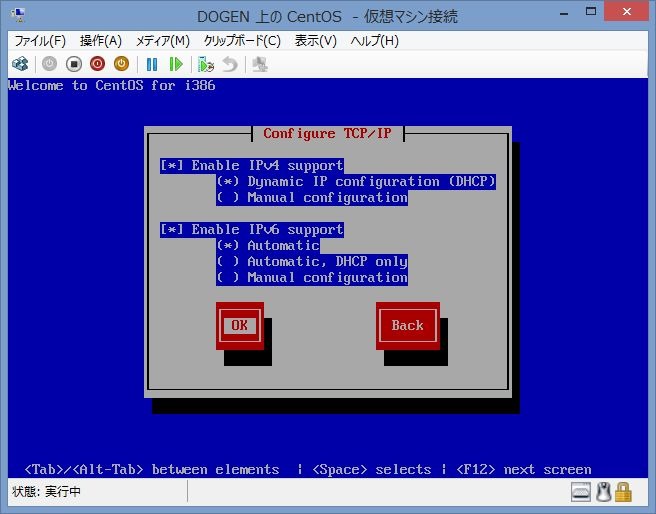Pause the virtual machine from the toolbar

point(153,64)
